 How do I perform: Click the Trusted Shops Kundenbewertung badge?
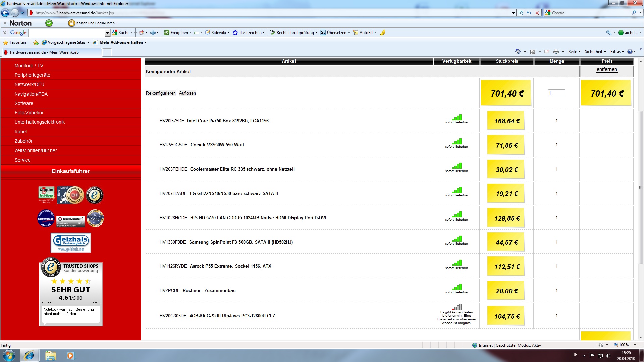pyautogui.click(x=71, y=291)
